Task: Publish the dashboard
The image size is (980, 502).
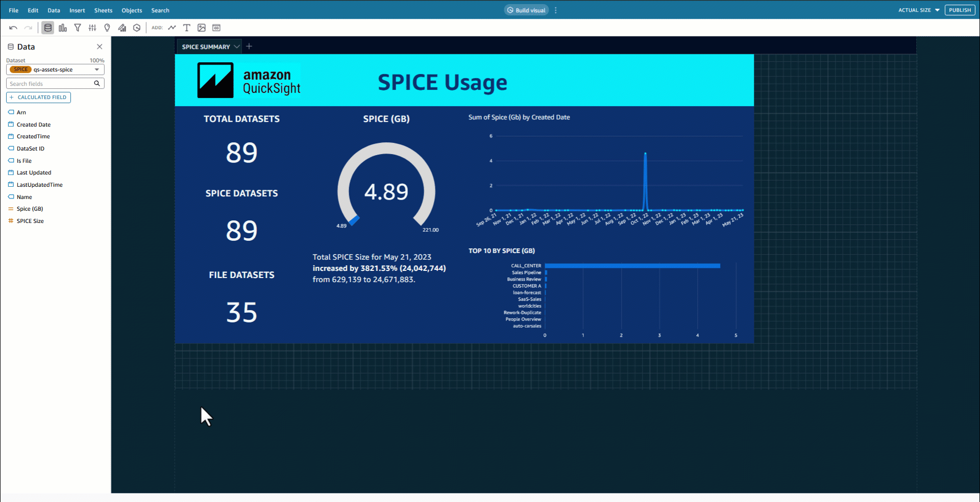Action: coord(960,10)
